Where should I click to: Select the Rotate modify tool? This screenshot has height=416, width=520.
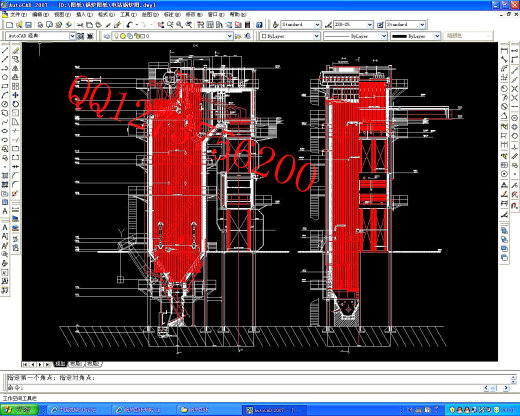(15, 104)
